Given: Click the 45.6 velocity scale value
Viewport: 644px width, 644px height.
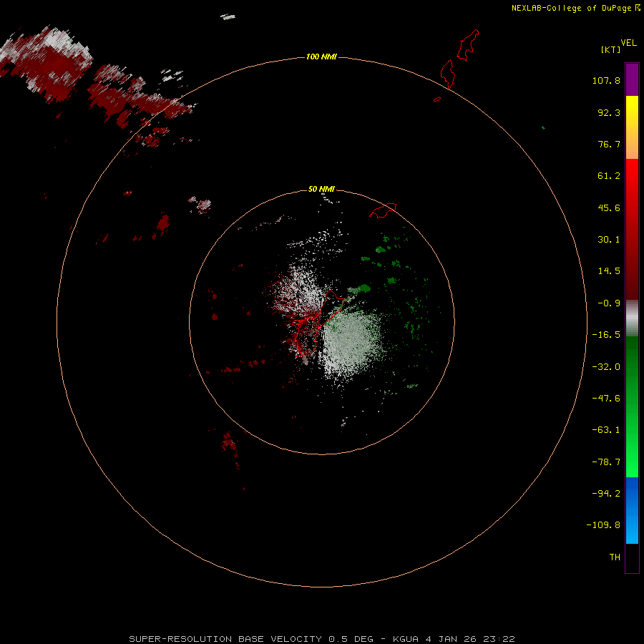Looking at the screenshot, I should pos(609,208).
